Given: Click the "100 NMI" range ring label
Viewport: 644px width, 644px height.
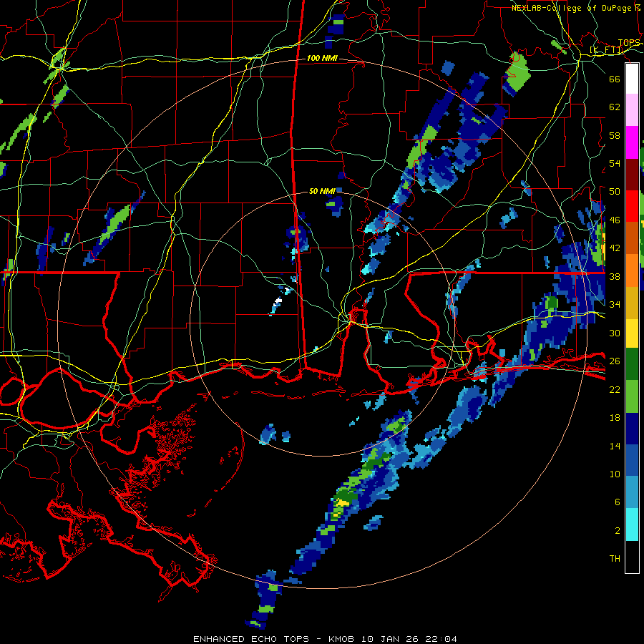Looking at the screenshot, I should (x=322, y=59).
